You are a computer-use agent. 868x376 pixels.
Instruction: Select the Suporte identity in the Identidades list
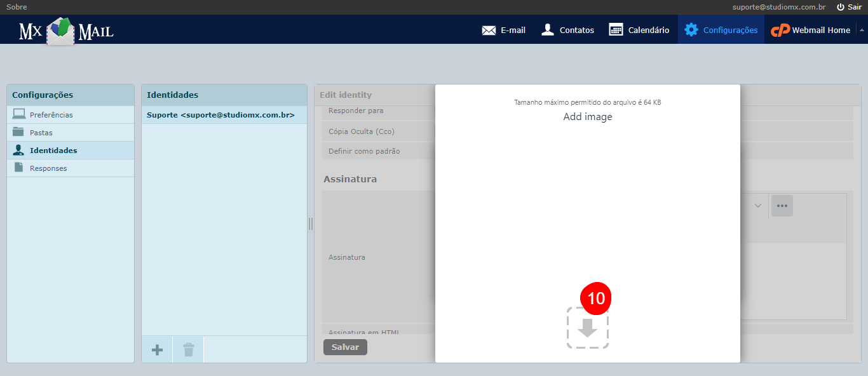click(x=220, y=115)
